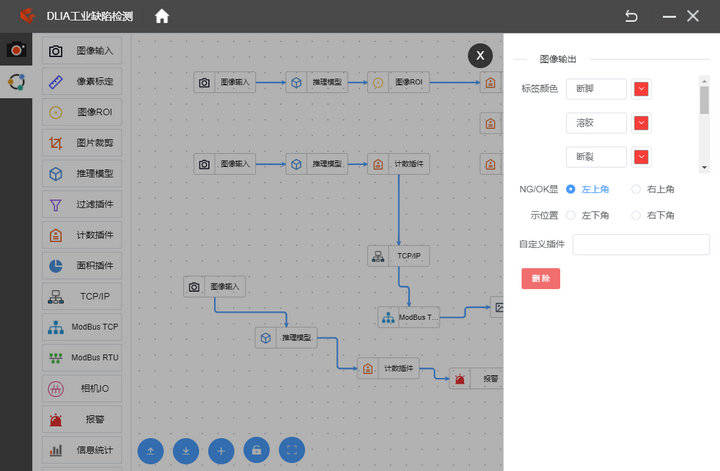Select the 过滤插件 funnel tool
The width and height of the screenshot is (720, 471).
tap(83, 204)
